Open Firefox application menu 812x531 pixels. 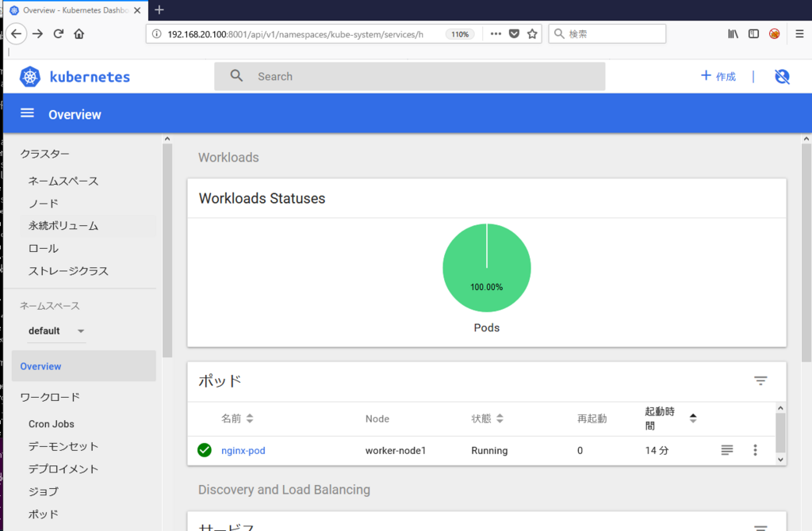coord(799,34)
